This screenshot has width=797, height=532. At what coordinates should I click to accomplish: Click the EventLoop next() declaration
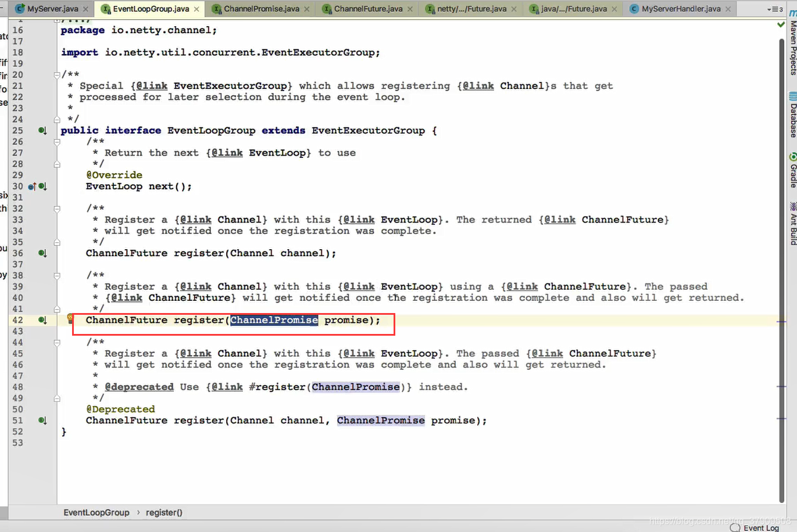pyautogui.click(x=139, y=186)
